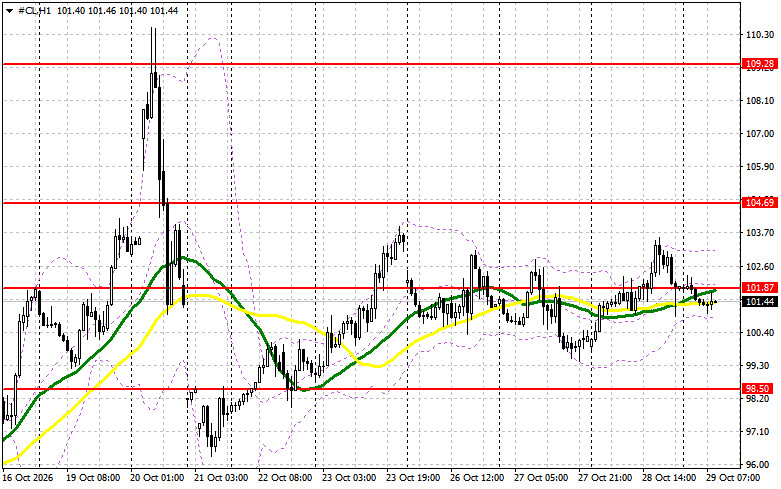
Task: Click the #CL,H1 symbol title text
Action: click(x=34, y=11)
